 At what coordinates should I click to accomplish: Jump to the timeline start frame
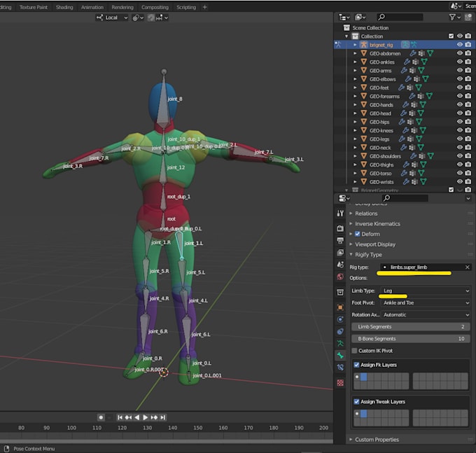click(120, 417)
